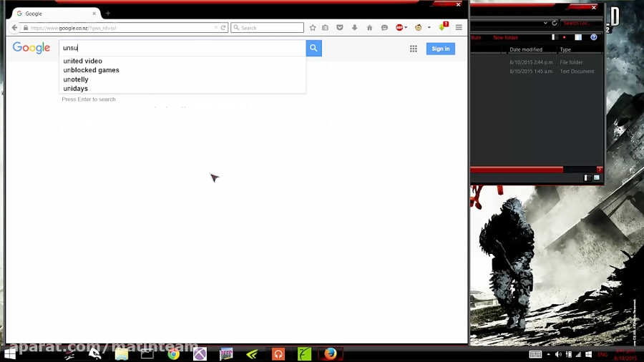
Task: Expand the Greasemonkey dropdown arrow
Action: (429, 27)
